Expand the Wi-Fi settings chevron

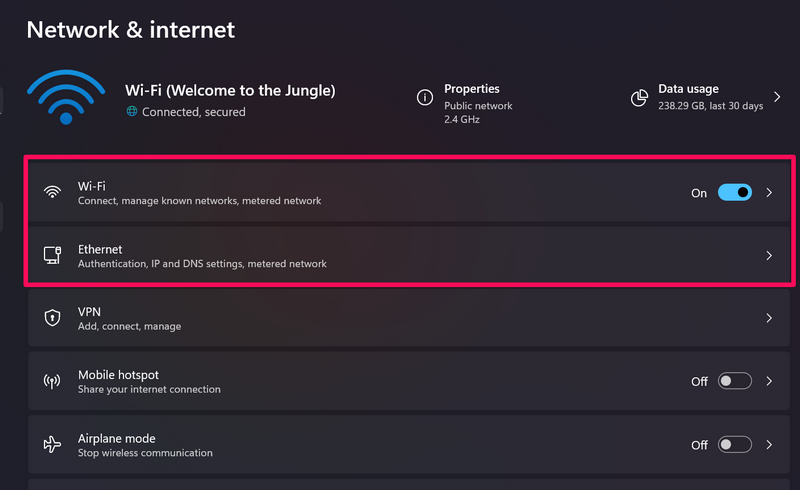pos(769,193)
